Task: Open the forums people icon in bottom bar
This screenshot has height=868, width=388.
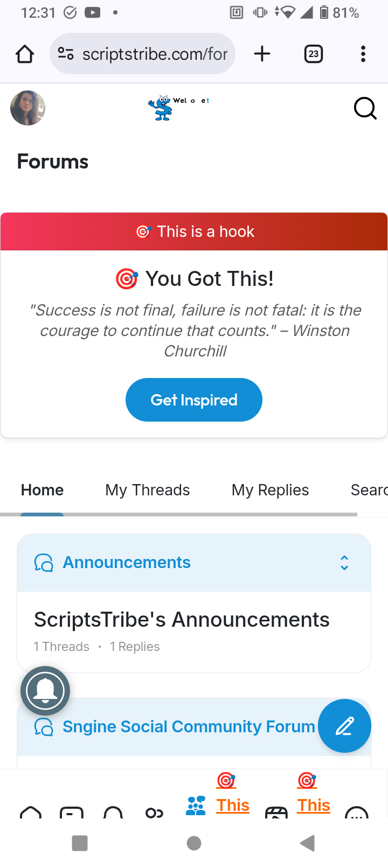Action: click(196, 806)
